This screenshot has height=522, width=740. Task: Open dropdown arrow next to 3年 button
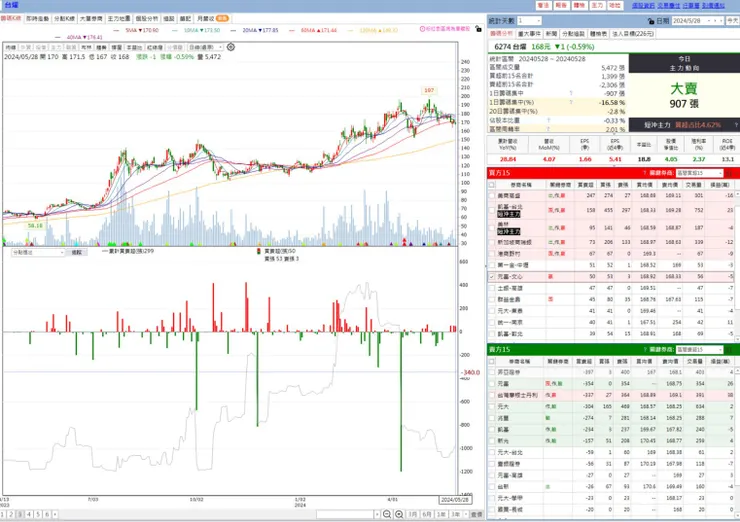coord(465,514)
